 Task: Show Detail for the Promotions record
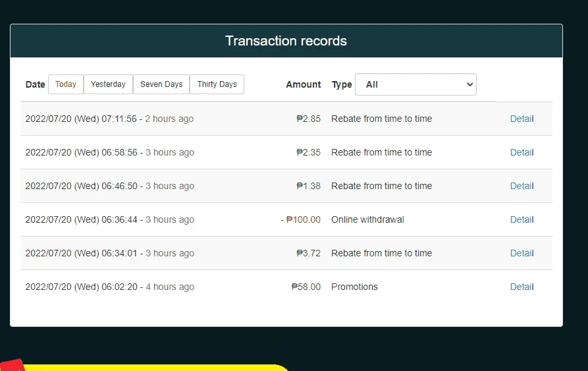click(x=521, y=287)
